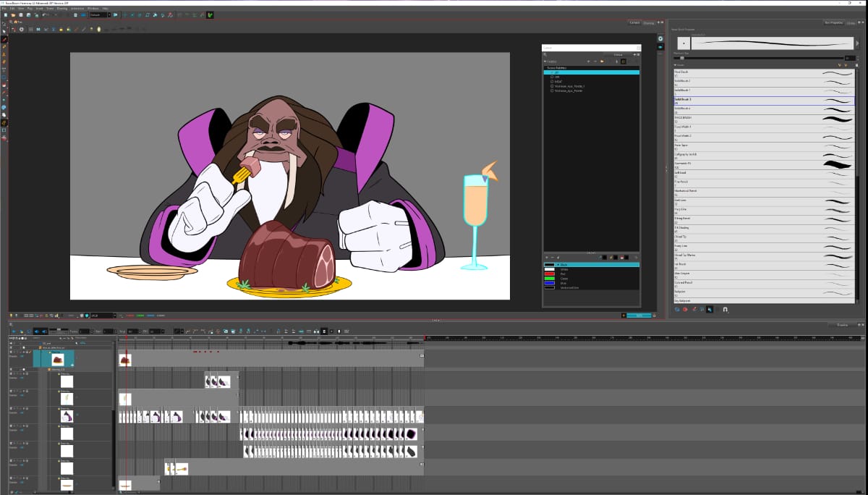Click the add colour plus icon
The height and width of the screenshot is (495, 868).
pos(548,257)
